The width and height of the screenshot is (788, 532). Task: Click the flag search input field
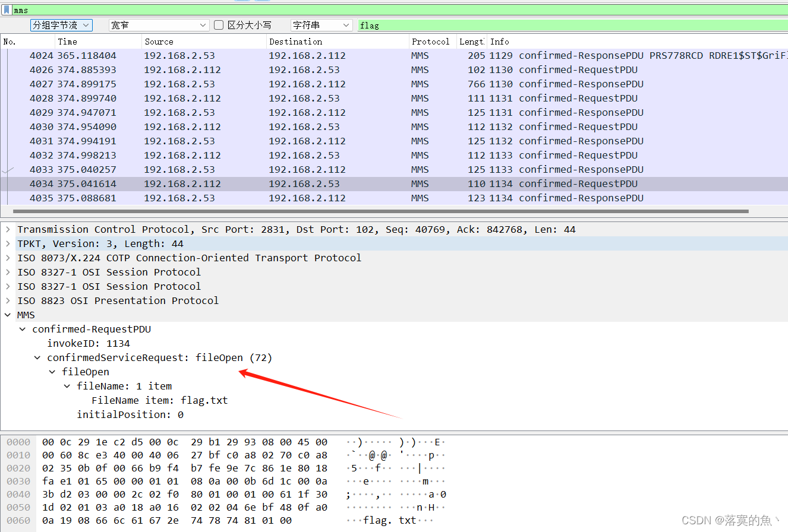click(x=572, y=25)
